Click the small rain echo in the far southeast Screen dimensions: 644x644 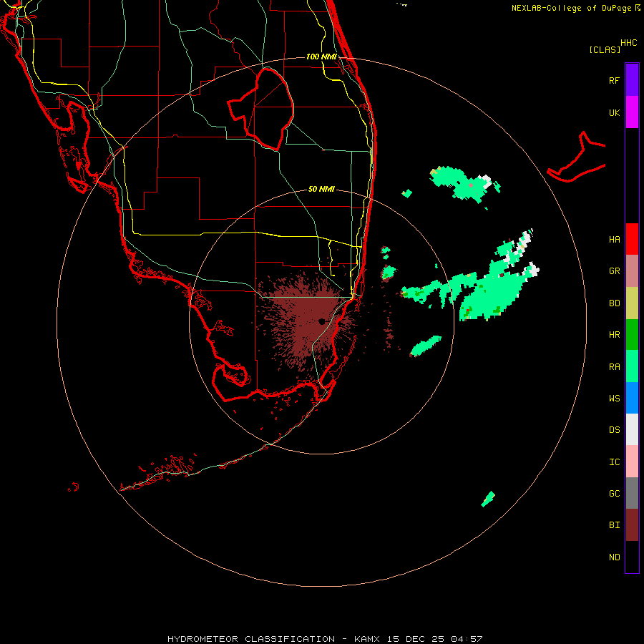(x=488, y=499)
